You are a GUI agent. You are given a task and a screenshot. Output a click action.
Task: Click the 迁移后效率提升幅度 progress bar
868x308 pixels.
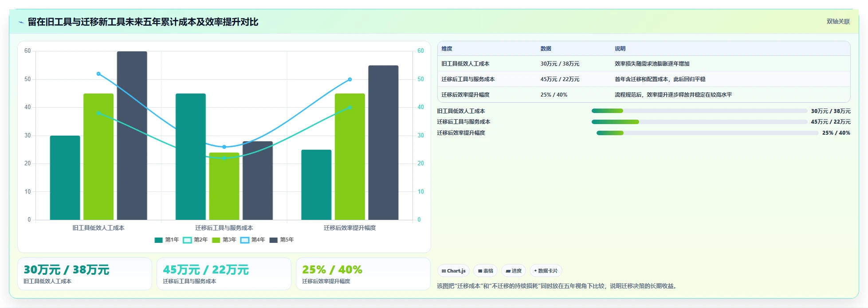tap(707, 133)
